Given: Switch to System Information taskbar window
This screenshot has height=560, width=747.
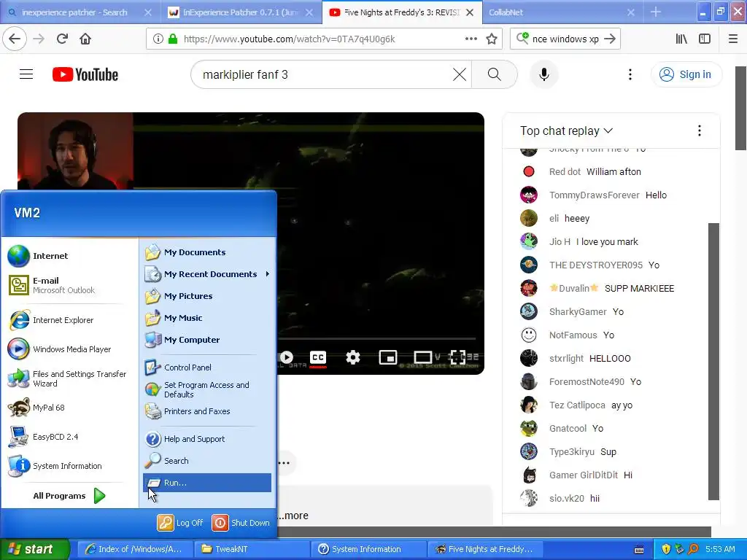Looking at the screenshot, I should point(368,549).
